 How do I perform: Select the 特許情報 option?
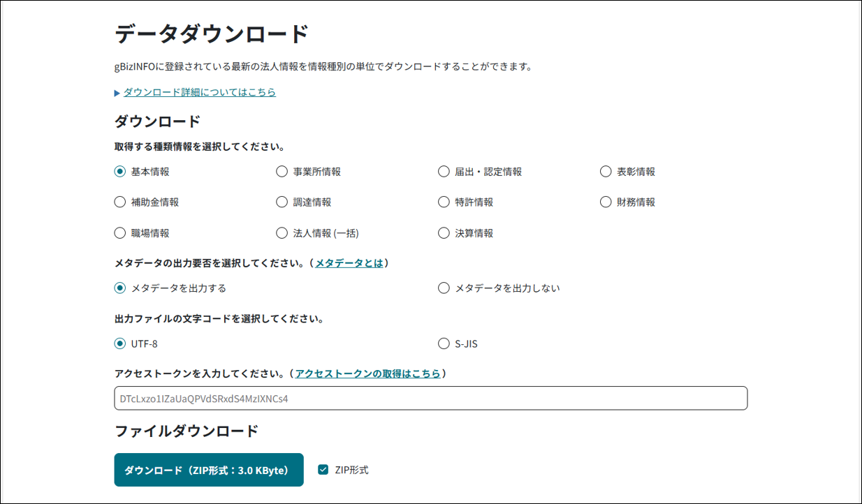pos(444,202)
